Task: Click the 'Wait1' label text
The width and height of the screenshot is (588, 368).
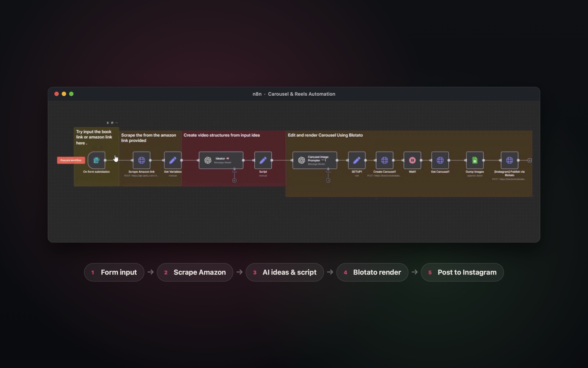Action: [412, 172]
